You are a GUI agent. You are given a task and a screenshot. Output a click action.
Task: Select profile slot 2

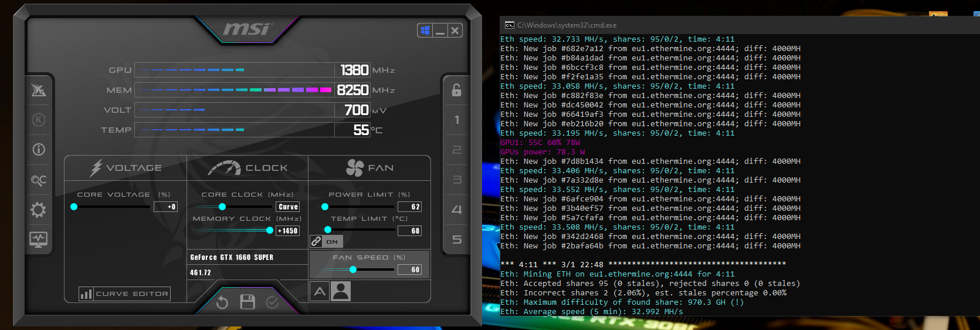(x=456, y=150)
